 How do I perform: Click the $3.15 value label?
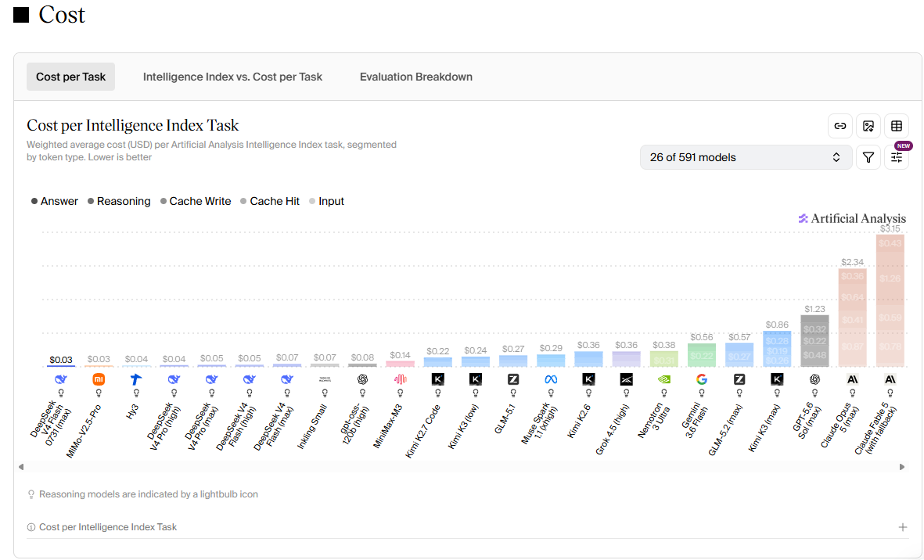pyautogui.click(x=890, y=228)
